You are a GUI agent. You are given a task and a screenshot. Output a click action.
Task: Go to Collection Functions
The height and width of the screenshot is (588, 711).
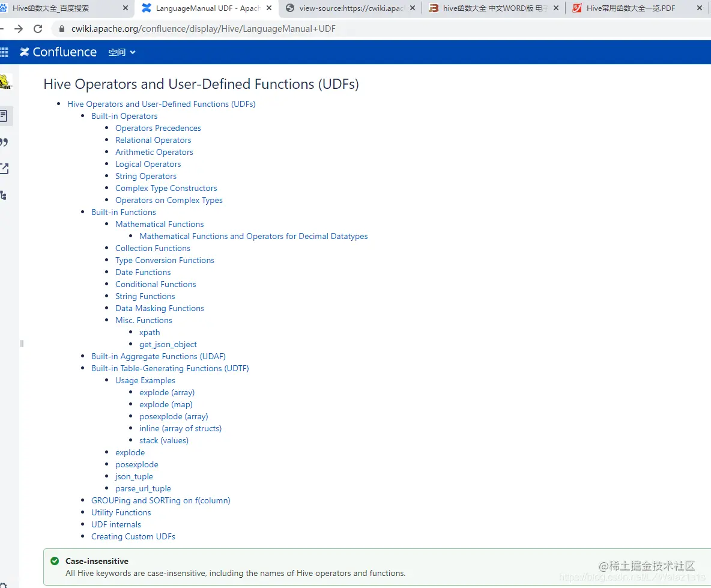(x=153, y=249)
